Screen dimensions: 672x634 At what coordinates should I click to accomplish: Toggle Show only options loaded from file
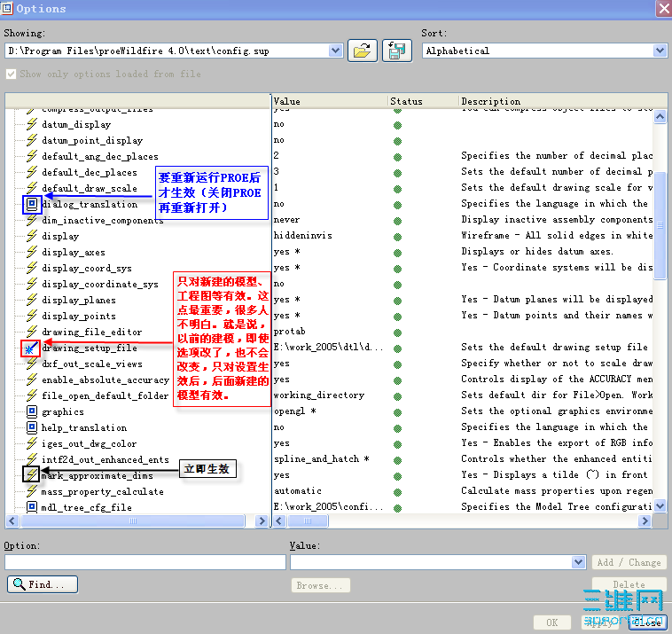12,74
